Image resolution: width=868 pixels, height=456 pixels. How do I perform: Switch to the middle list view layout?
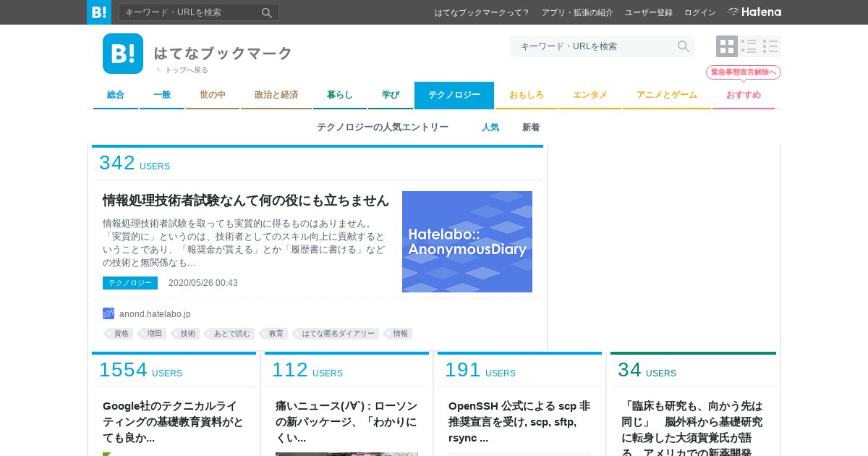click(x=749, y=46)
